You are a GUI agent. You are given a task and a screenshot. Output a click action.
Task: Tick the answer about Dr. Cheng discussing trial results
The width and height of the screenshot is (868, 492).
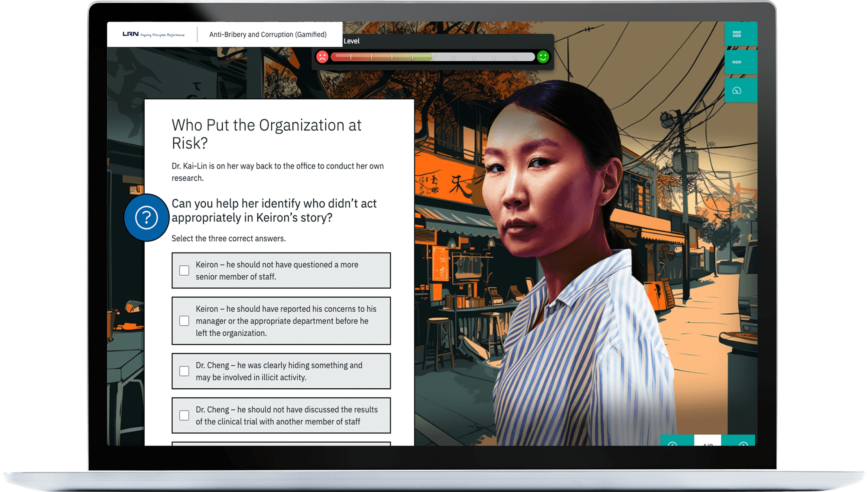184,415
